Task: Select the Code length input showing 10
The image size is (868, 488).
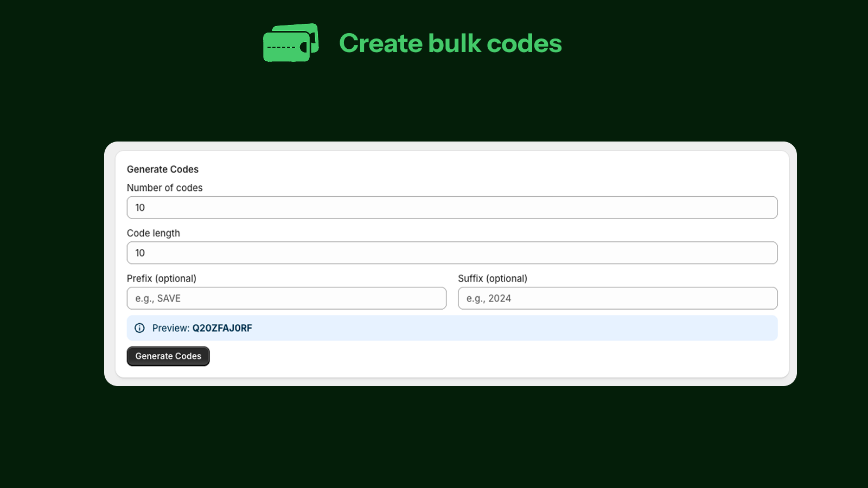Action: [452, 253]
